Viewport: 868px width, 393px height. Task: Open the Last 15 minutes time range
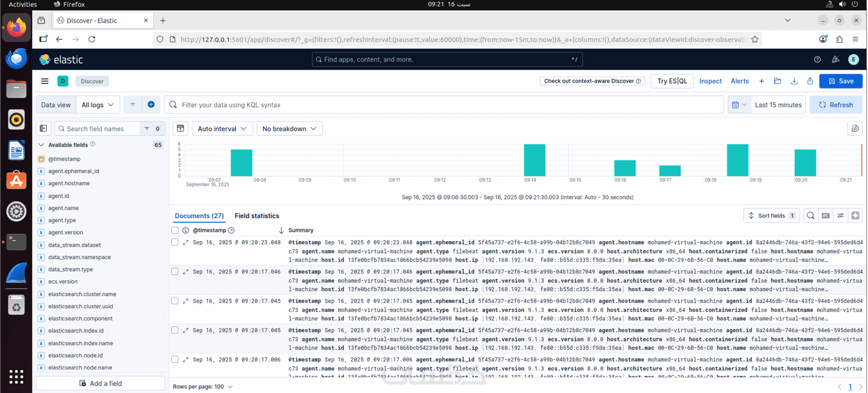pos(778,105)
